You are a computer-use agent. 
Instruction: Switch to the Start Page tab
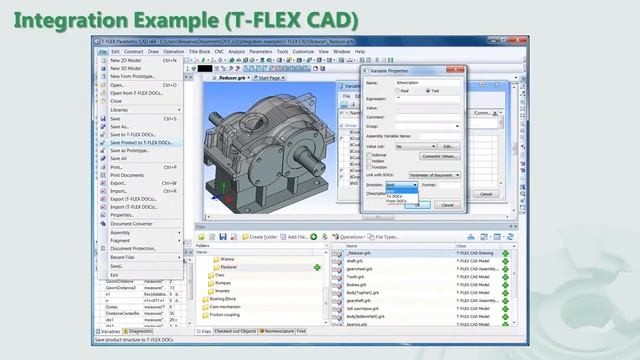click(269, 78)
